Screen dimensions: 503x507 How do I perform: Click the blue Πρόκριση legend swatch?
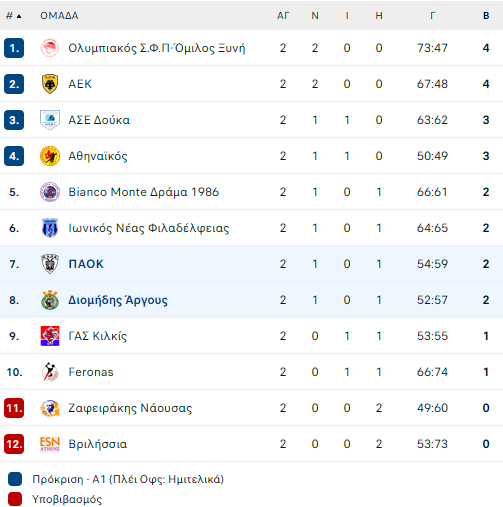point(15,479)
